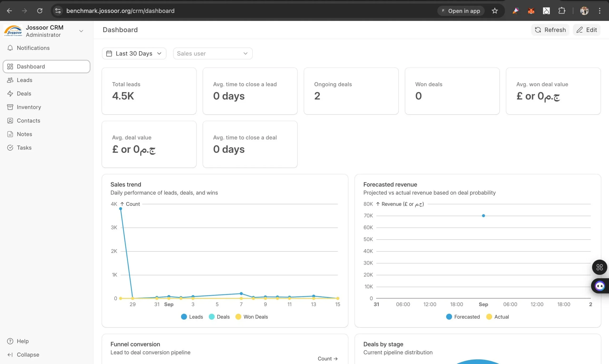The width and height of the screenshot is (609, 364).
Task: Click the Edit dashboard button
Action: [586, 30]
